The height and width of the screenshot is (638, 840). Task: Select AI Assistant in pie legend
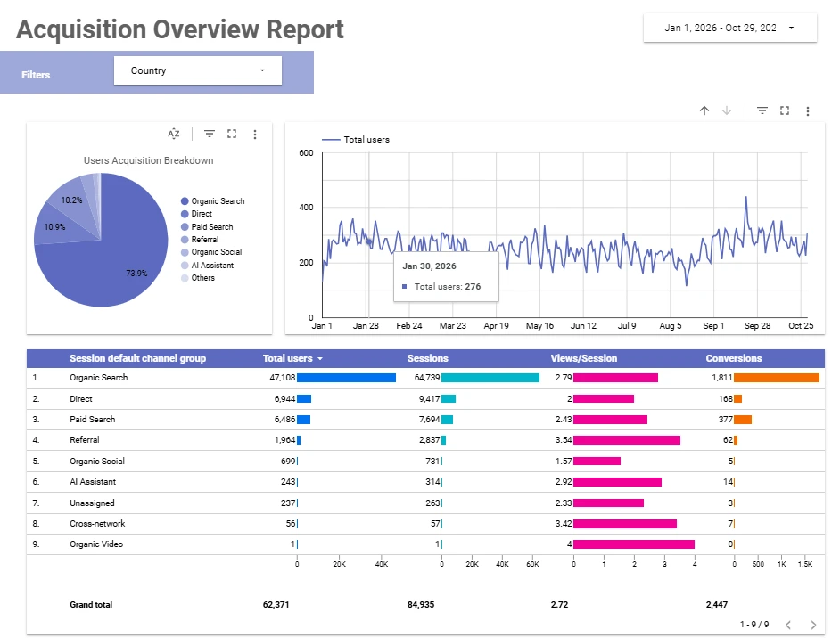tap(212, 266)
